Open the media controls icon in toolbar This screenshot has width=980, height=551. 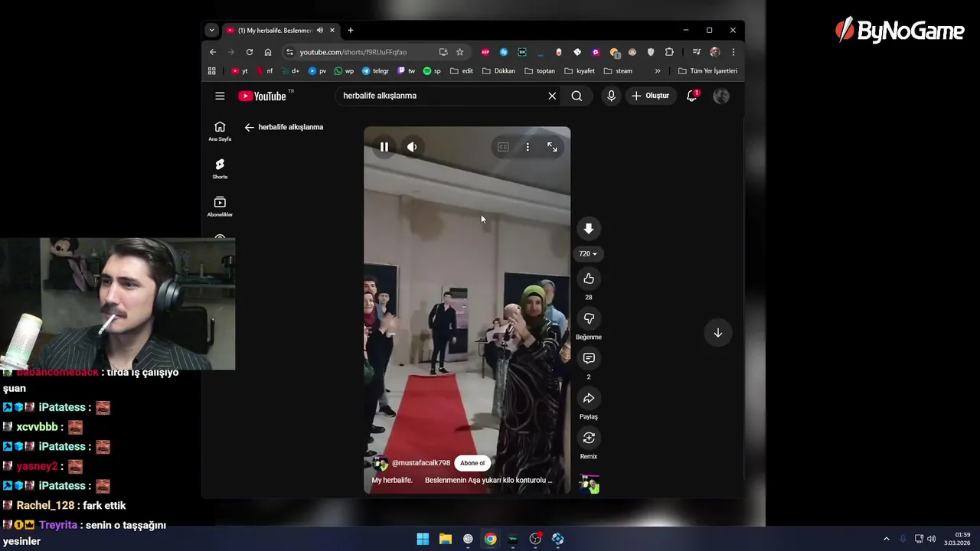pos(697,52)
